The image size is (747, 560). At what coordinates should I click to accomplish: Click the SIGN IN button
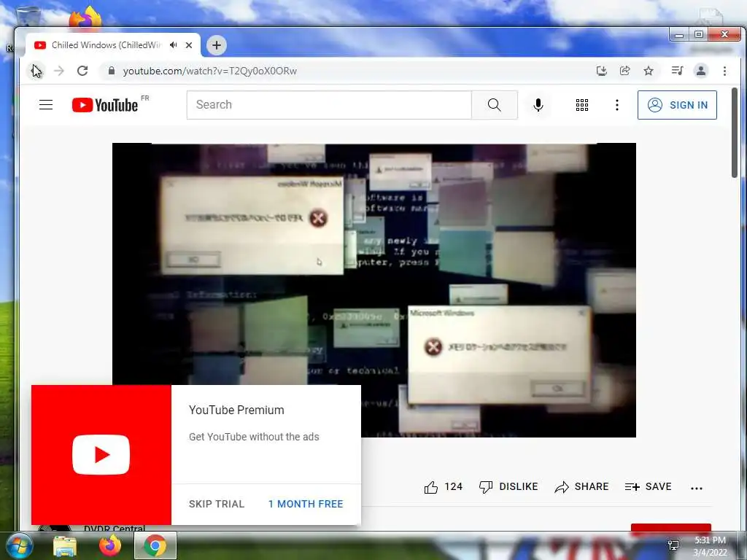click(x=677, y=105)
